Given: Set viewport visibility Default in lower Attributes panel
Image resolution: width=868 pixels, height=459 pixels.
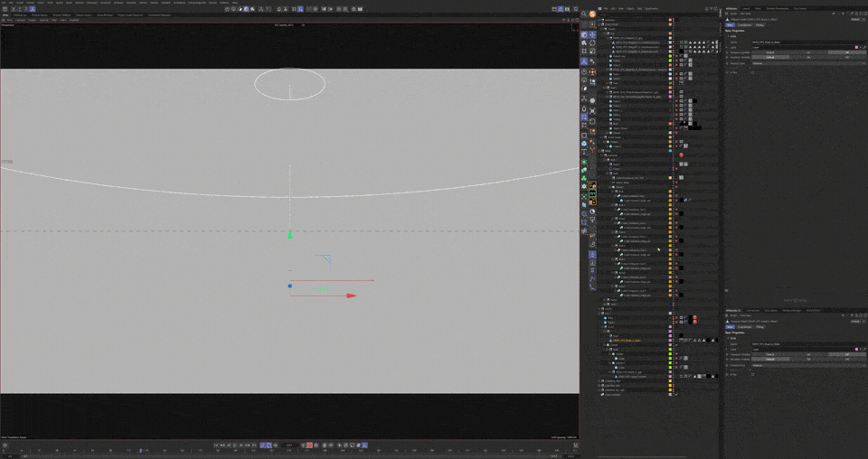Looking at the screenshot, I should click(770, 354).
